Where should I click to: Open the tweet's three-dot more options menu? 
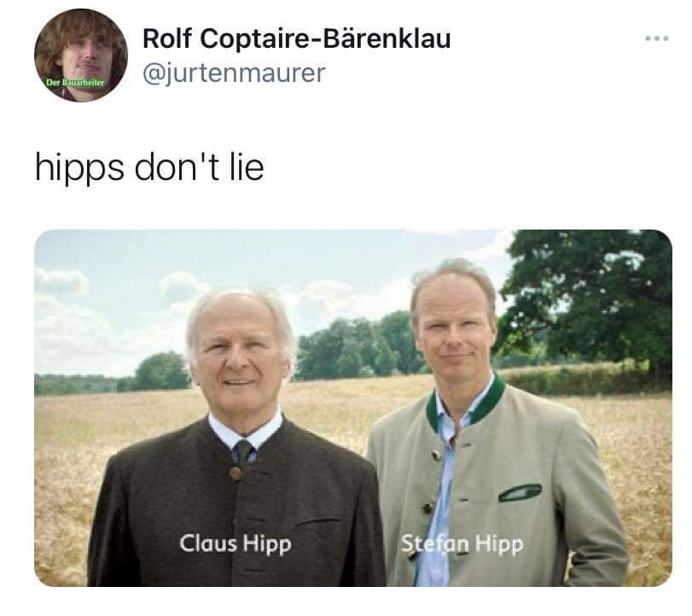656,39
